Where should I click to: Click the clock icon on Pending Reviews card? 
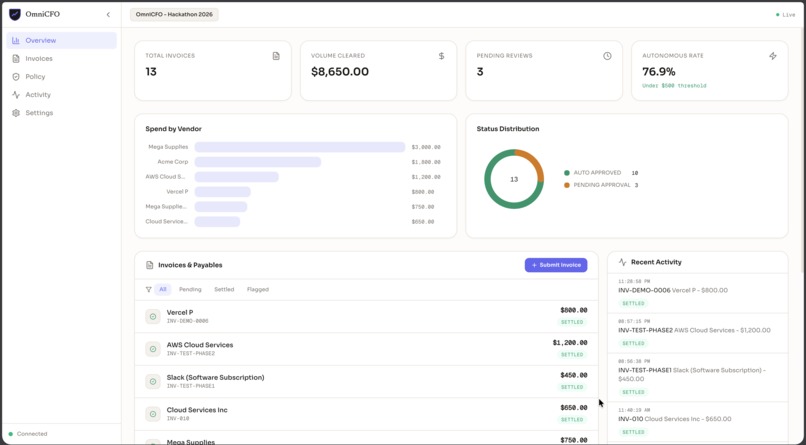[607, 56]
